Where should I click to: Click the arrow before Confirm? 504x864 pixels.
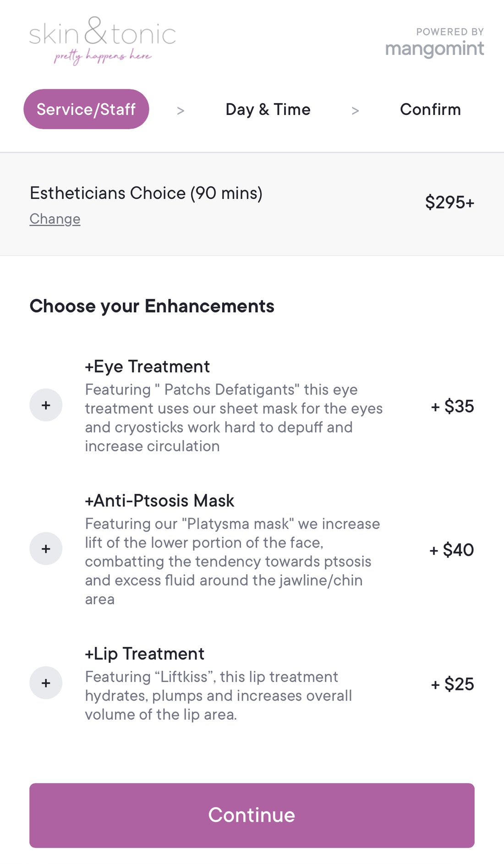(355, 110)
